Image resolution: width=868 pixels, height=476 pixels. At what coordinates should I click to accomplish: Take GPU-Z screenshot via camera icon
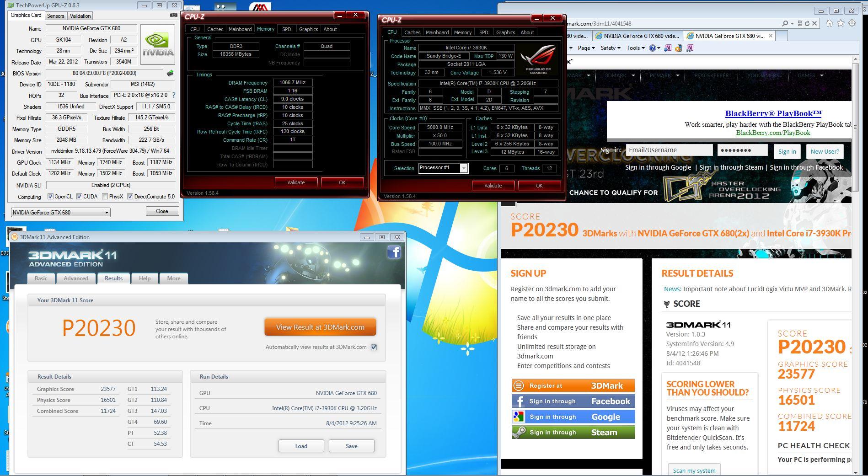pos(173,15)
